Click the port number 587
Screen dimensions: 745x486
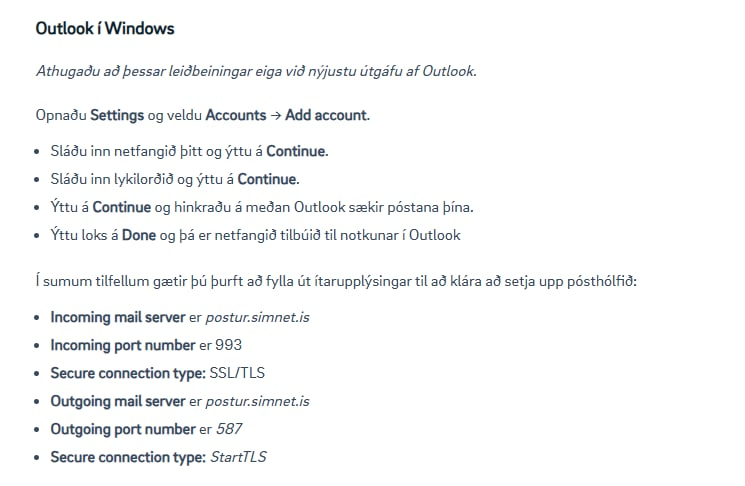pos(229,429)
